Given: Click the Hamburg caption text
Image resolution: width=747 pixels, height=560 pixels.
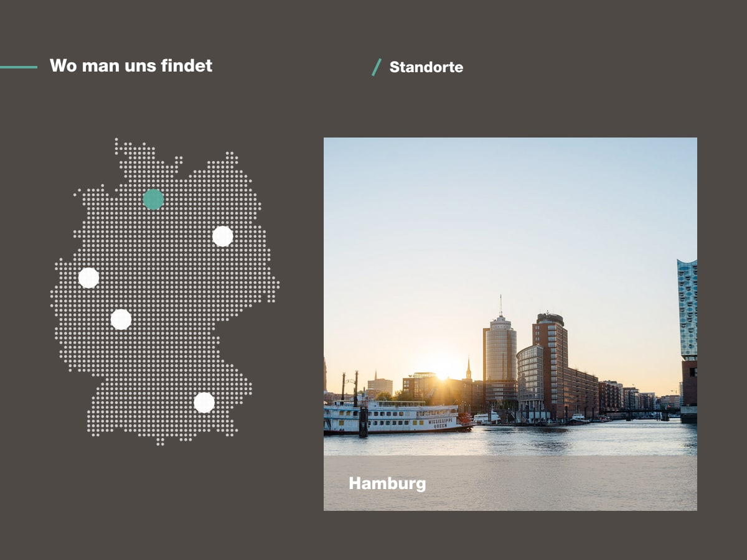Looking at the screenshot, I should pyautogui.click(x=387, y=483).
